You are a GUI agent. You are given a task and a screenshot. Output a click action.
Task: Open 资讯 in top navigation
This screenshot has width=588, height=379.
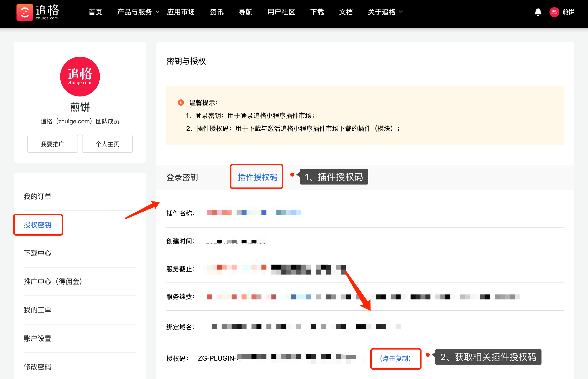[x=217, y=12]
